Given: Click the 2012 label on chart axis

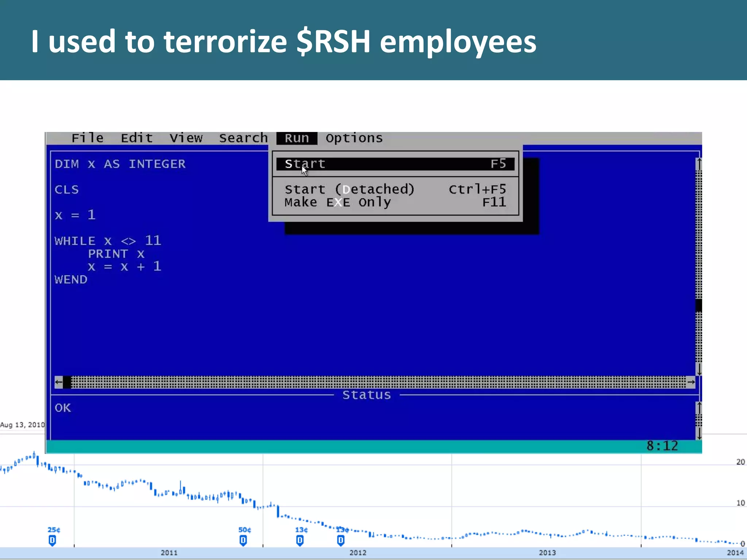Looking at the screenshot, I should (x=358, y=553).
